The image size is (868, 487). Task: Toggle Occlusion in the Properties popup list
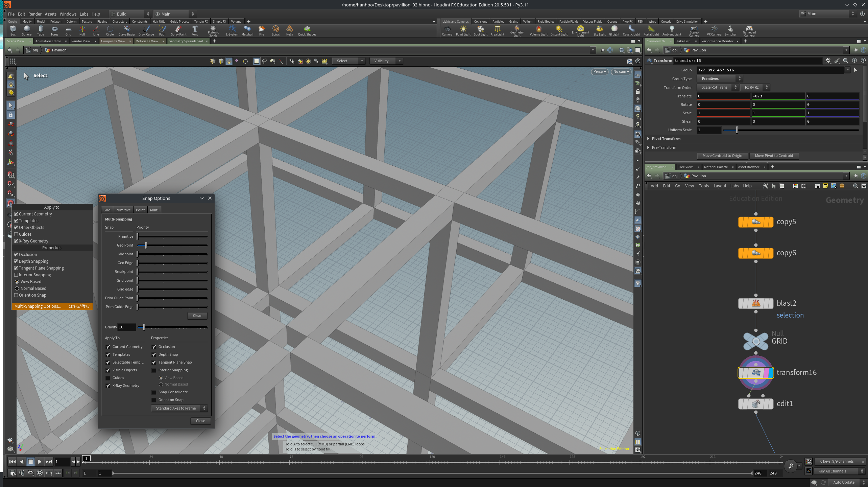click(x=16, y=255)
